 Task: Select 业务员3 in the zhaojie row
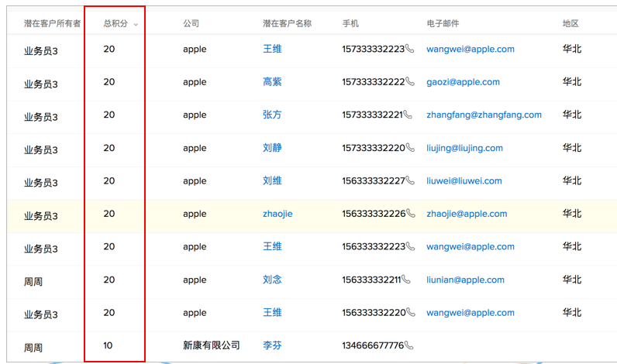(41, 216)
